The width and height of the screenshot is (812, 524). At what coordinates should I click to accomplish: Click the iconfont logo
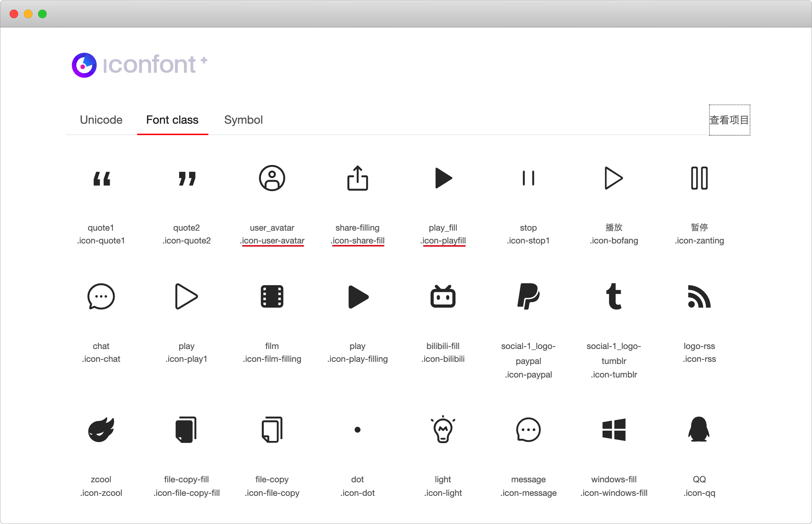[140, 65]
